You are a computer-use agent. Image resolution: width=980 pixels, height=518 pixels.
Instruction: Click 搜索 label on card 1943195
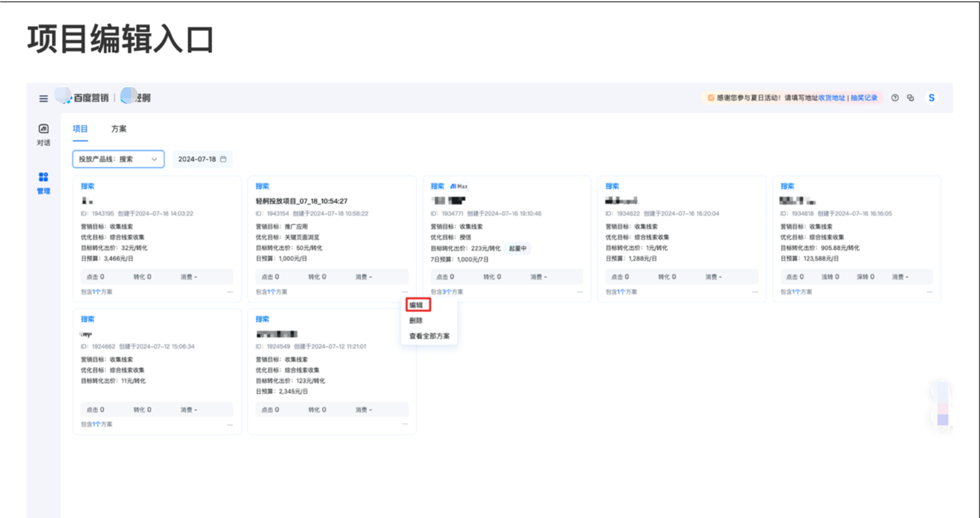pyautogui.click(x=88, y=186)
